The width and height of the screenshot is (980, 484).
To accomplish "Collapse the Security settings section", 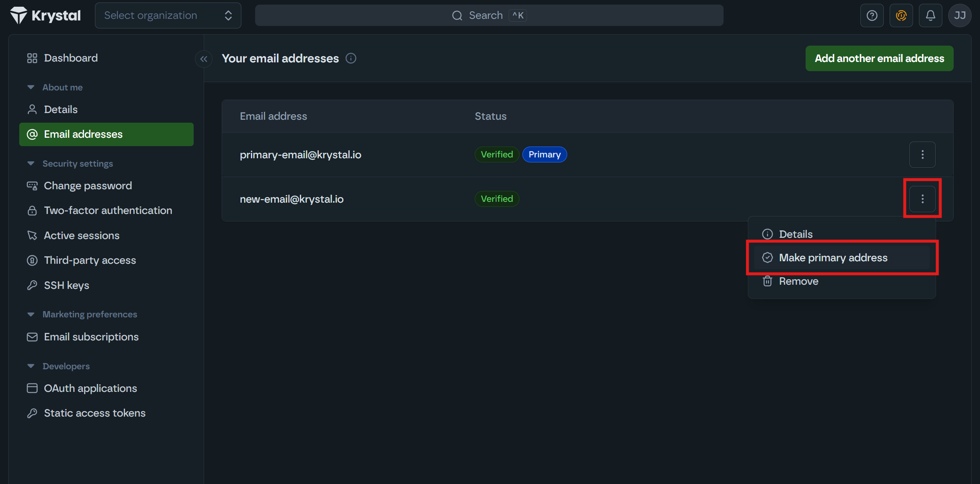I will tap(31, 163).
